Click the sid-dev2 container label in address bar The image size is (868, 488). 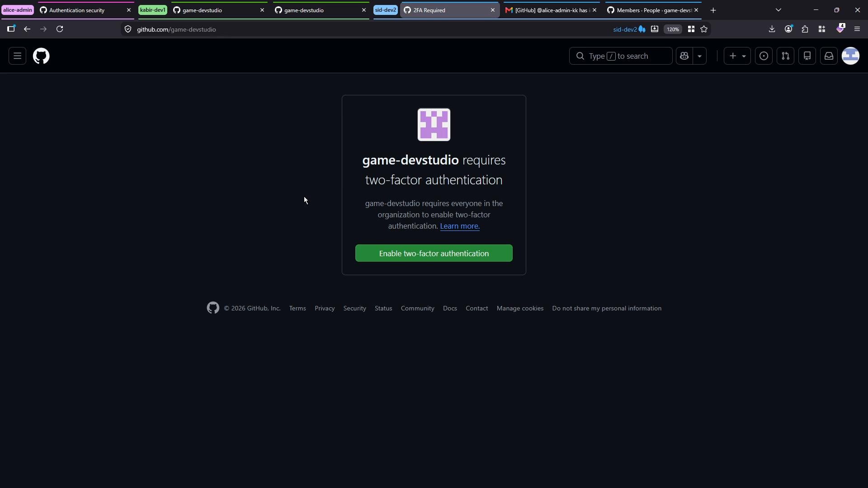point(629,29)
